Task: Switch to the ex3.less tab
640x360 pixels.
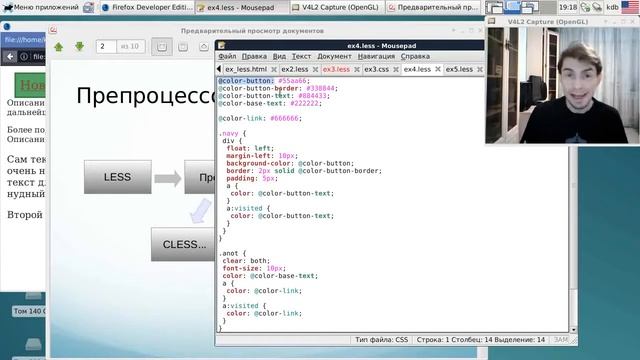Action: point(336,69)
